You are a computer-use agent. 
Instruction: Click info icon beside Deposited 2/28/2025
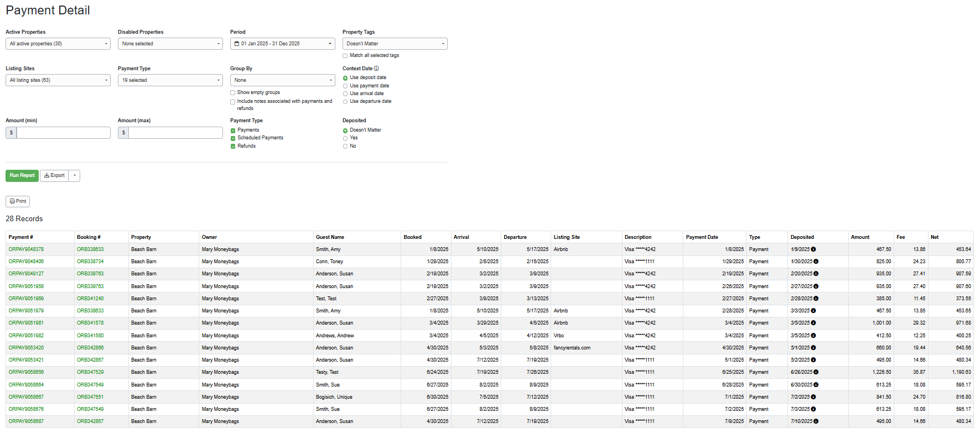816,299
